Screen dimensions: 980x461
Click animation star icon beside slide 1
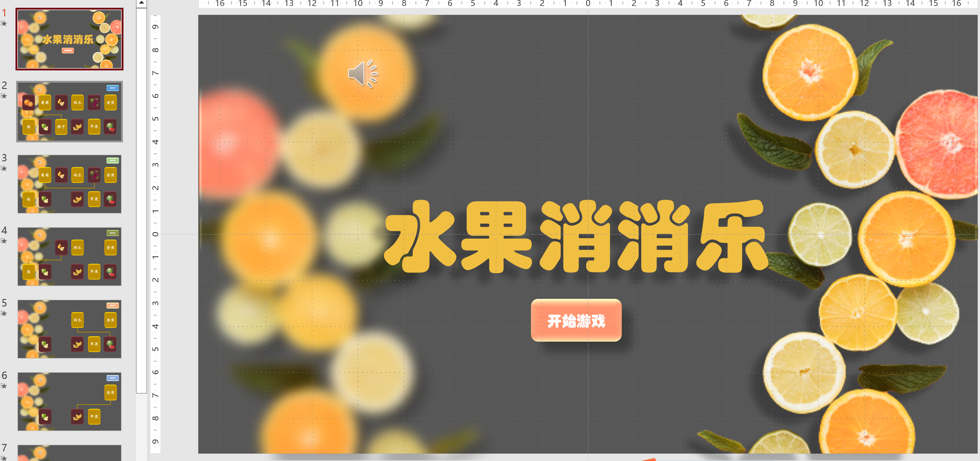point(4,24)
